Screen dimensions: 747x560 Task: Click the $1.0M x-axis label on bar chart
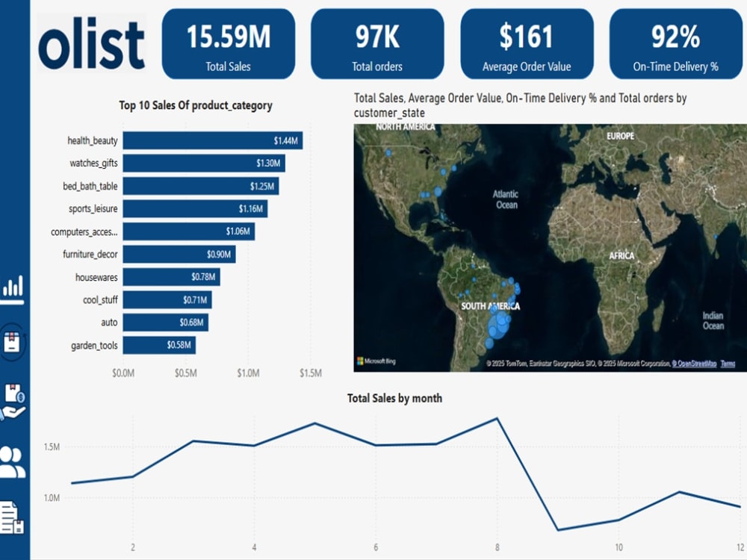248,373
